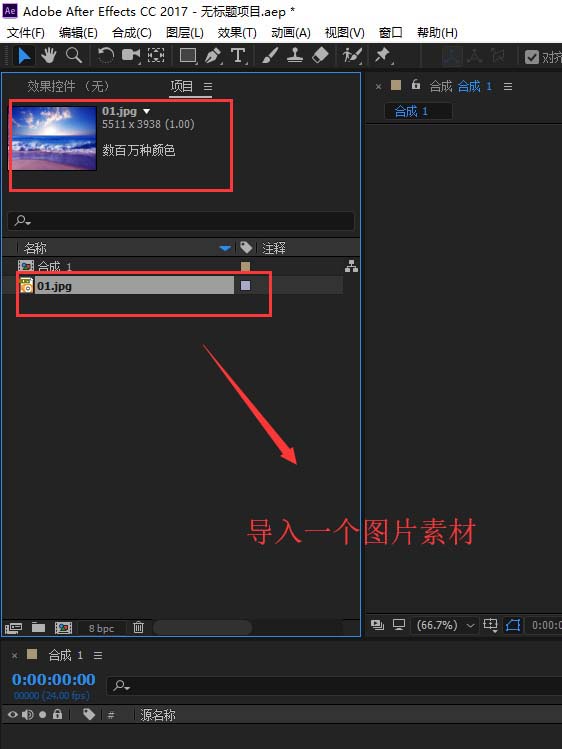This screenshot has width=562, height=749.
Task: Open the Composition viewer panel menu
Action: 508,86
